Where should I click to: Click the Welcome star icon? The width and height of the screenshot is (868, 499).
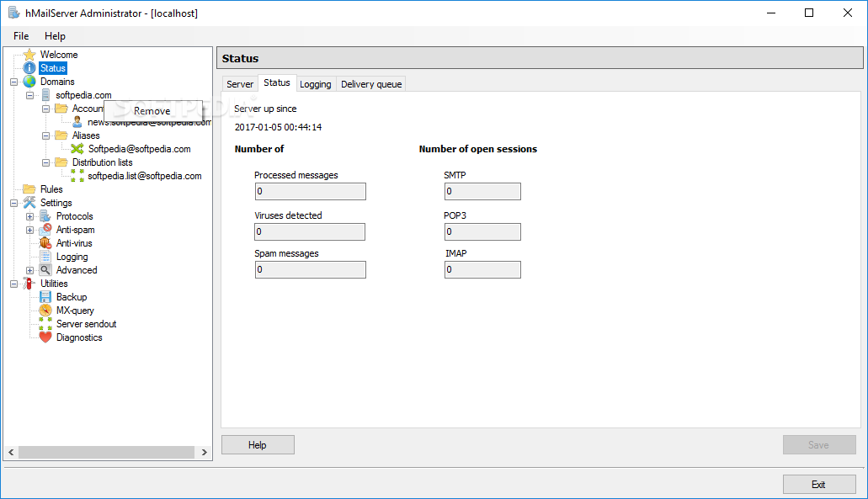[x=29, y=54]
